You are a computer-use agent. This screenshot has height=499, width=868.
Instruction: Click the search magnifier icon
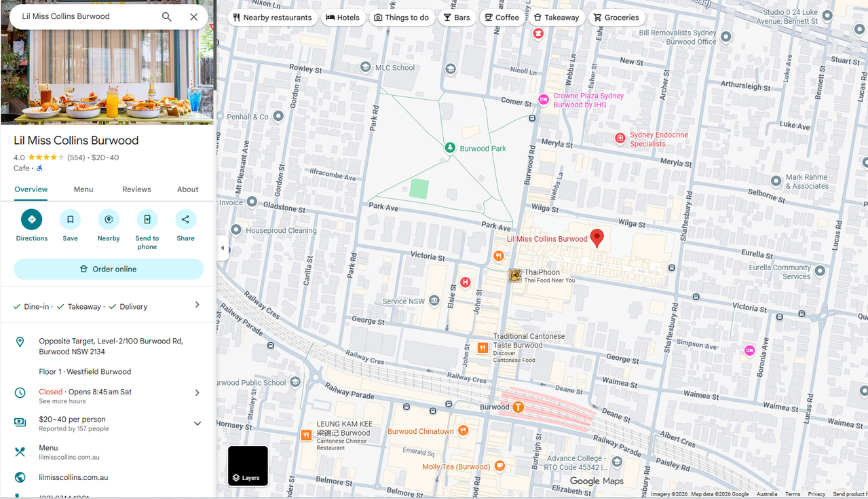point(166,17)
